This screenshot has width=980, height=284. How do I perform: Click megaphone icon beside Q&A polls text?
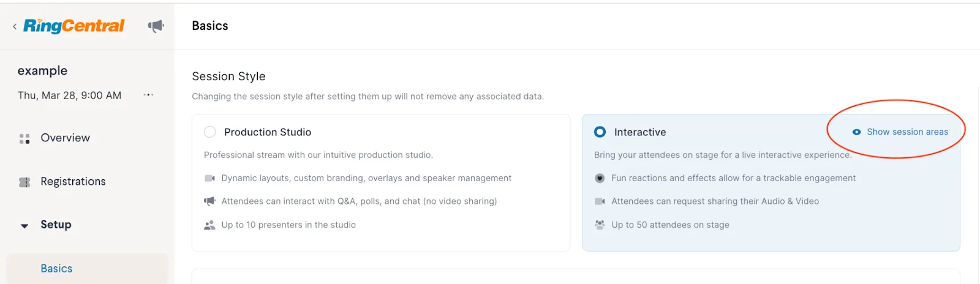click(x=209, y=201)
